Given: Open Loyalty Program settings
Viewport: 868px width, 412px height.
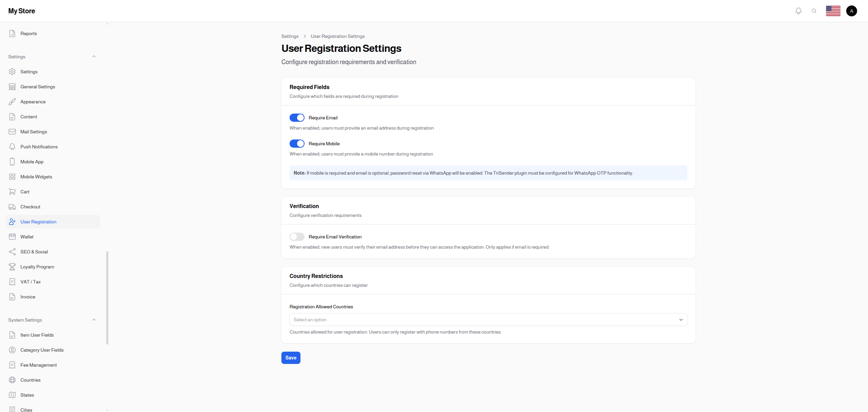Looking at the screenshot, I should (x=37, y=267).
